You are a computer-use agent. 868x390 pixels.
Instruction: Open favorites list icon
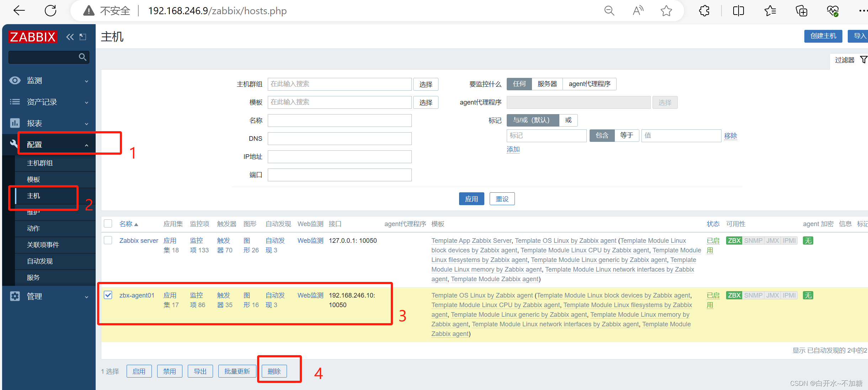point(770,11)
